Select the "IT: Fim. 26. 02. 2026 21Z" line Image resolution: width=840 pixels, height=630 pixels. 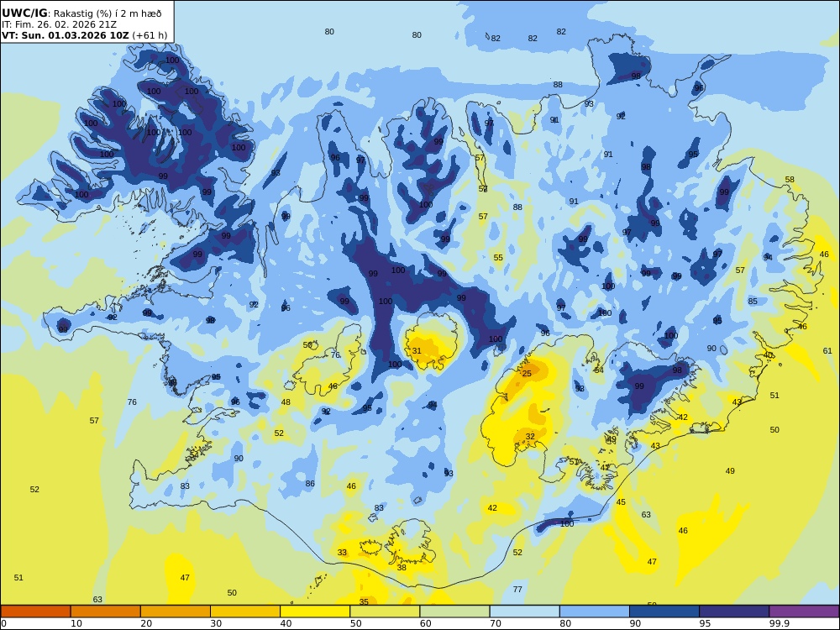pos(59,24)
